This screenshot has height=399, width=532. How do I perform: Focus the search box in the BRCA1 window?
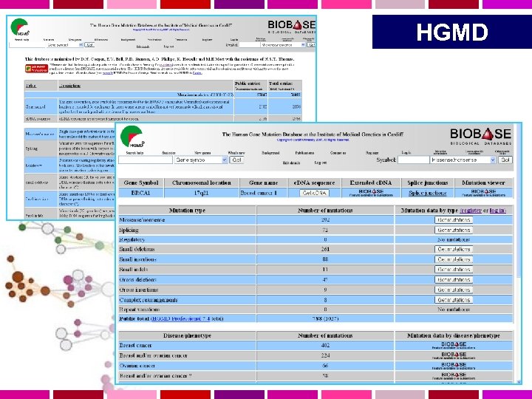[146, 160]
